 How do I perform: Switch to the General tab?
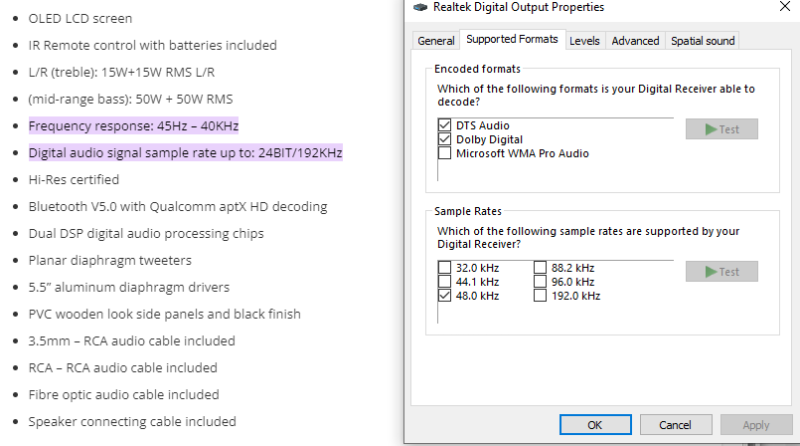[436, 41]
